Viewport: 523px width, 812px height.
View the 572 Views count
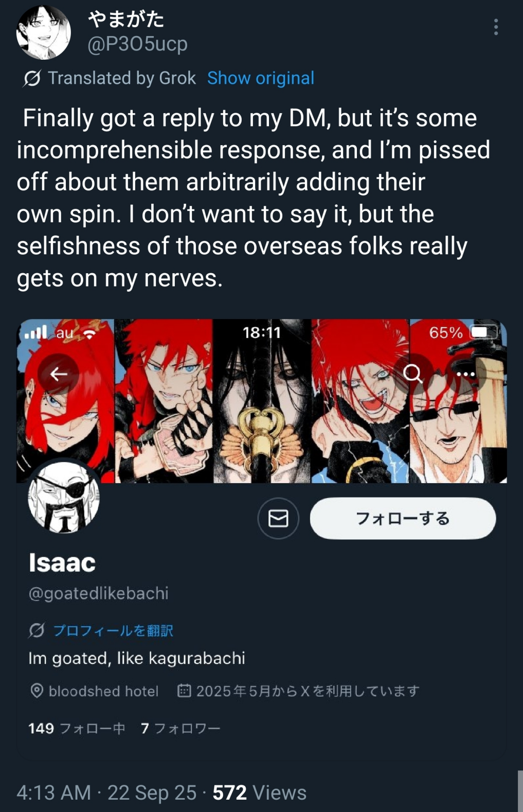pyautogui.click(x=260, y=792)
